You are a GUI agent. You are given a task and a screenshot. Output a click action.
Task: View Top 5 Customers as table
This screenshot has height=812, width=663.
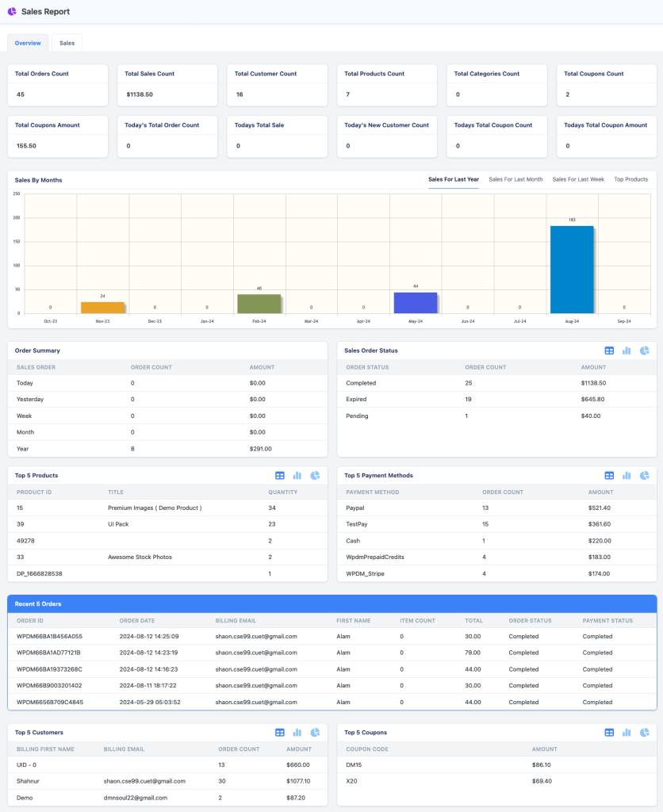point(280,732)
